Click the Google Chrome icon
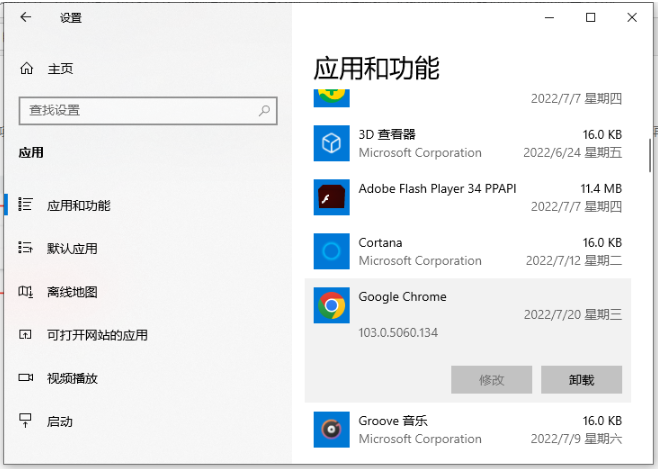 click(x=332, y=305)
